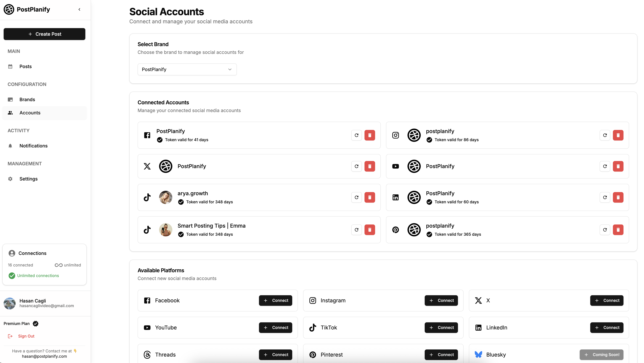Screen dimensions: 644x363
Task: Select Accounts in the sidebar
Action: pos(44,113)
